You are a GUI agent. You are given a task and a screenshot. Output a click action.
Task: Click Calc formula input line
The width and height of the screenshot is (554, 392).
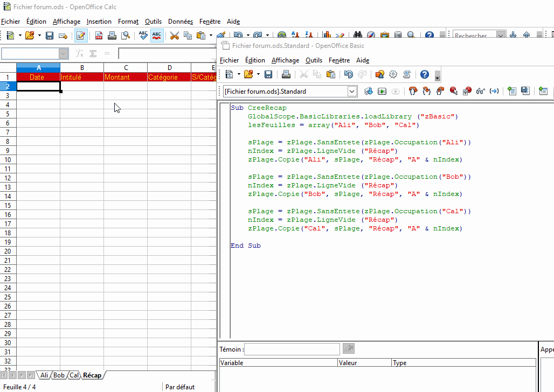(168, 54)
